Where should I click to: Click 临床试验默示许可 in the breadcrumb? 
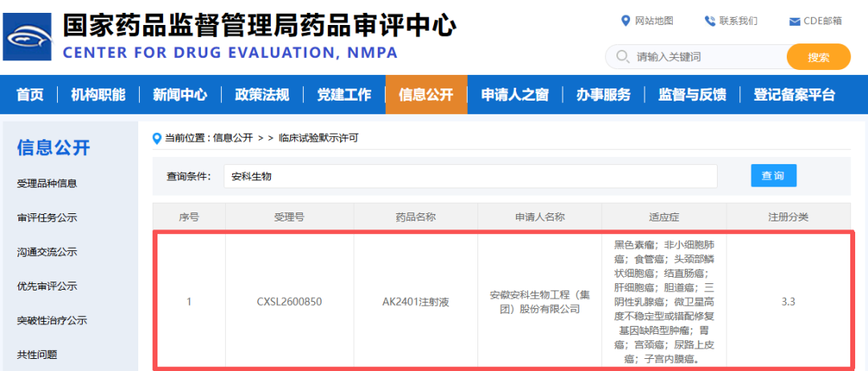[x=317, y=138]
